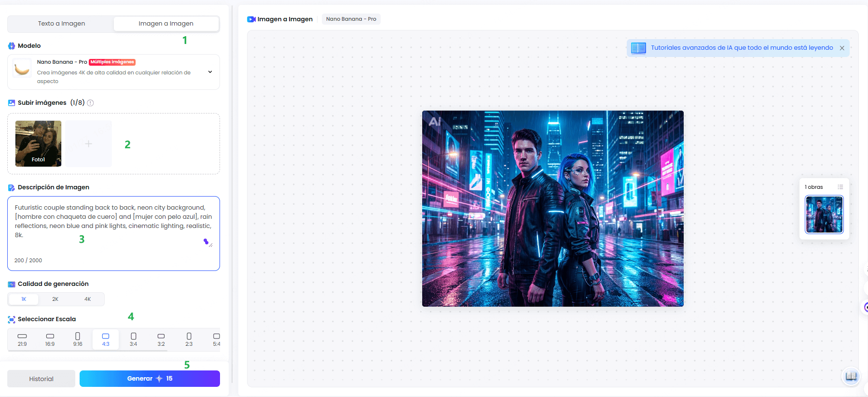
Task: Click the Imagen a Imagen camera icon
Action: click(251, 19)
